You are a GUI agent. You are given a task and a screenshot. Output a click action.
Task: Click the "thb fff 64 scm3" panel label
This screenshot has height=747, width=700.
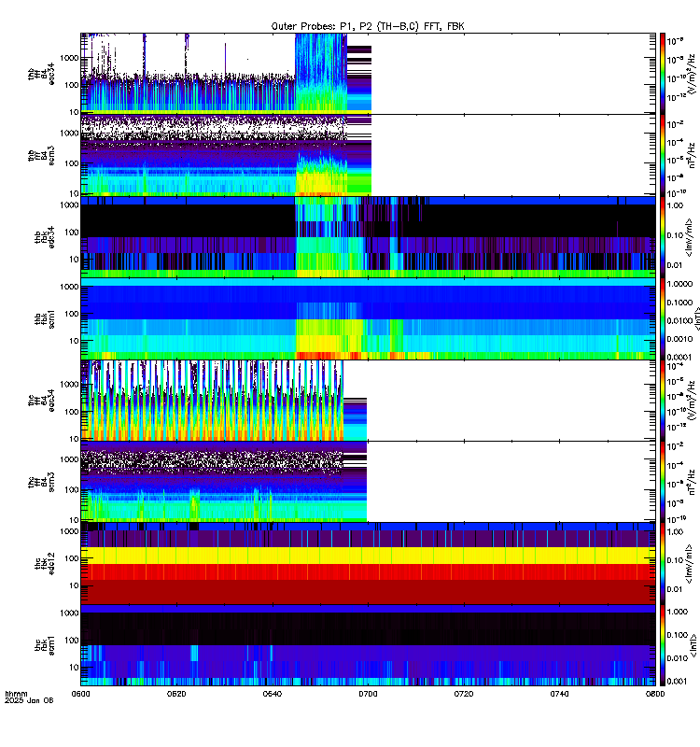(x=41, y=156)
